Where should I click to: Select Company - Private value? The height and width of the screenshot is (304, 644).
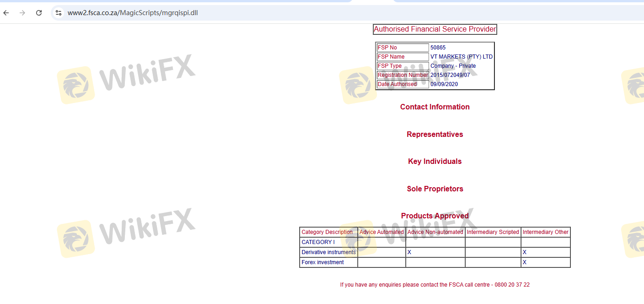(453, 66)
